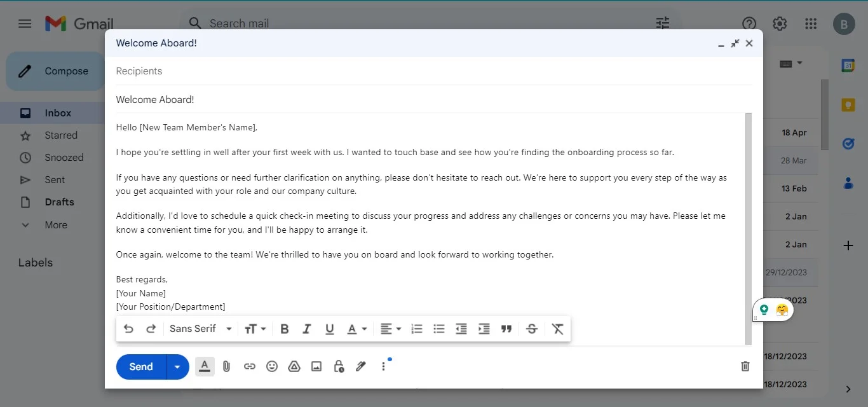Open the text alignment dropdown

click(x=390, y=328)
